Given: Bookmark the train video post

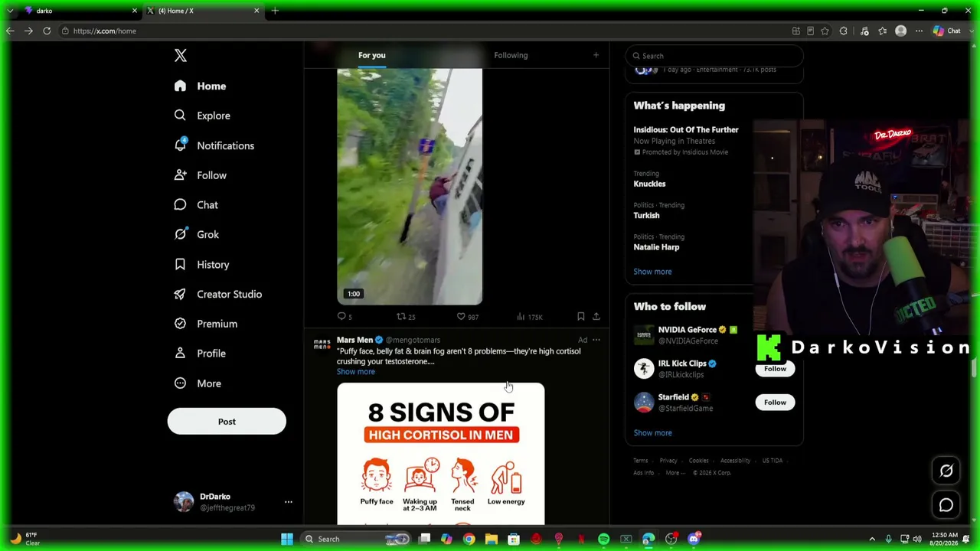Looking at the screenshot, I should point(580,317).
